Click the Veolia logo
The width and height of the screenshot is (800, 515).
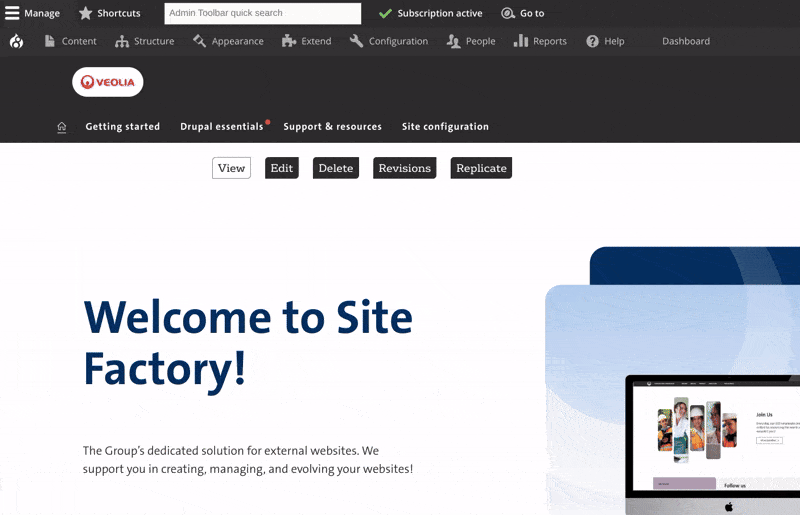pyautogui.click(x=108, y=82)
